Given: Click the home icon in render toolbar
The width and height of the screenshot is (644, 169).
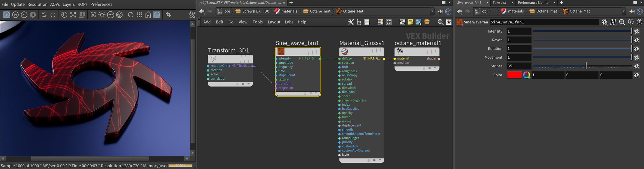Looking at the screenshot, I should (x=148, y=15).
